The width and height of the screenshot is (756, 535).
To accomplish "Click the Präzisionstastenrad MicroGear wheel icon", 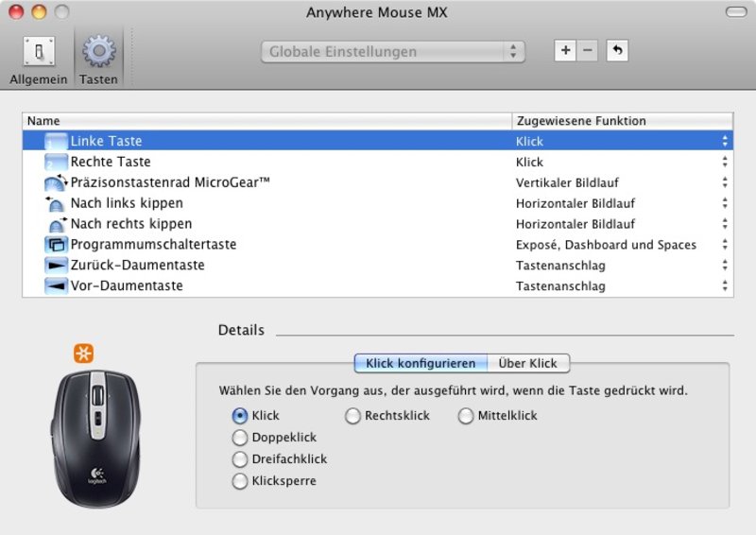I will 56,182.
